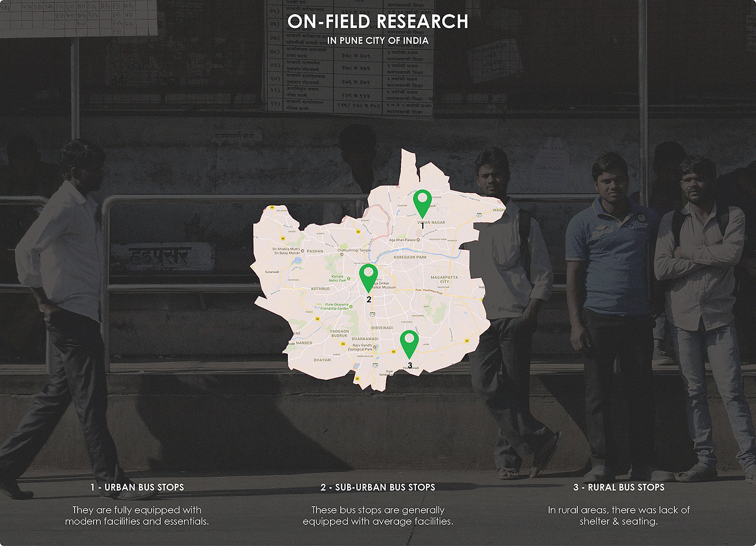This screenshot has width=756, height=546.
Task: Click the Kamala Nehru Park green marker icon
Action: point(349,279)
